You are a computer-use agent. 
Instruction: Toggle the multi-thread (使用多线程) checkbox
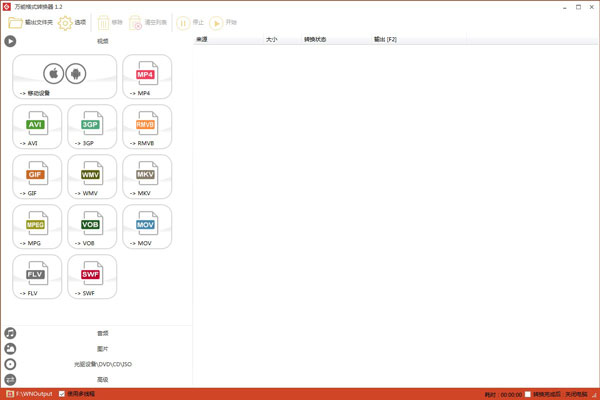tap(62, 394)
